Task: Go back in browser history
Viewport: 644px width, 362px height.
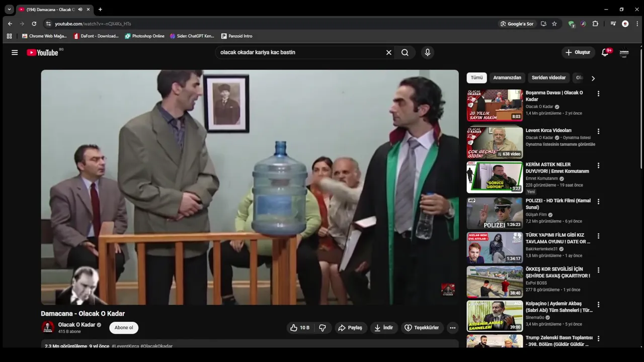Action: (x=10, y=24)
